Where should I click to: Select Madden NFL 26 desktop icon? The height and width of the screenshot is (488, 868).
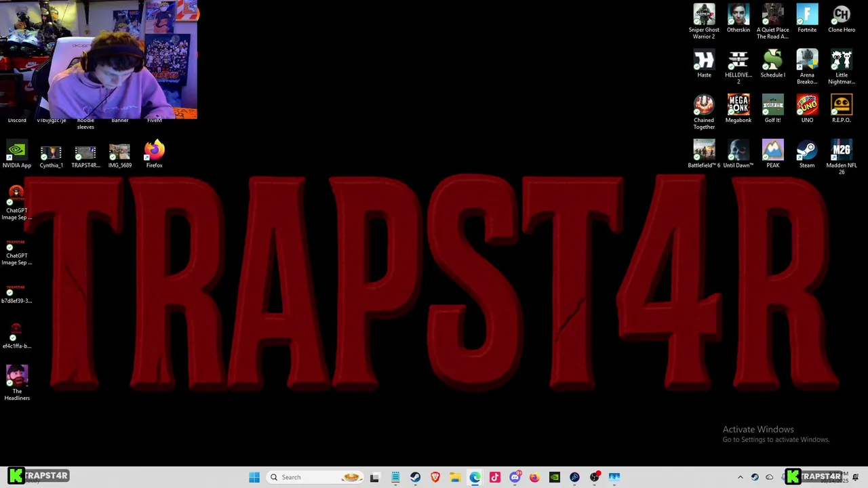(x=842, y=157)
